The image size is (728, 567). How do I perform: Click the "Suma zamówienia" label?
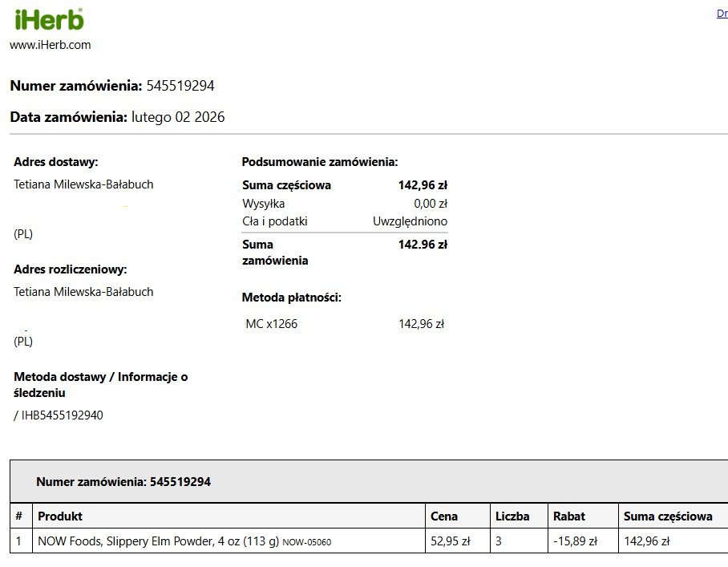coord(275,253)
